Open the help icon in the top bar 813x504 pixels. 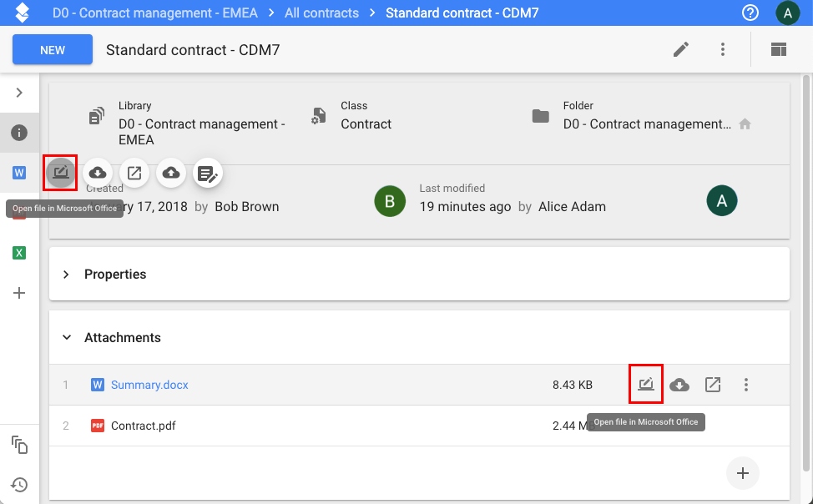point(749,13)
